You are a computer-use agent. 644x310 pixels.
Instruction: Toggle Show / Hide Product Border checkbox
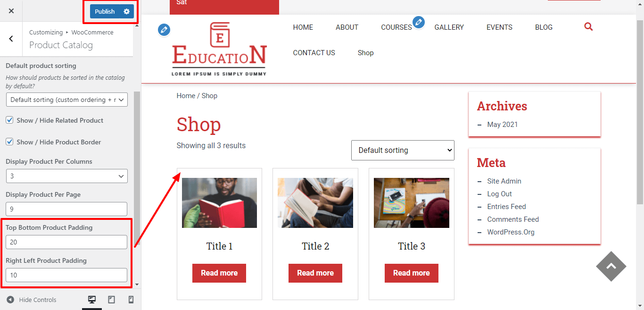pos(9,142)
